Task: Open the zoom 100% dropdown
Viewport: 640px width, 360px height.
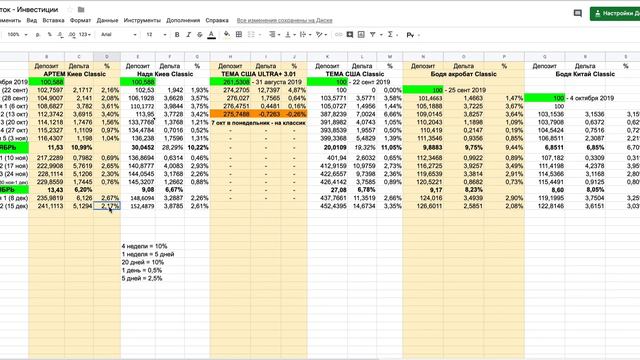Action: coord(18,35)
